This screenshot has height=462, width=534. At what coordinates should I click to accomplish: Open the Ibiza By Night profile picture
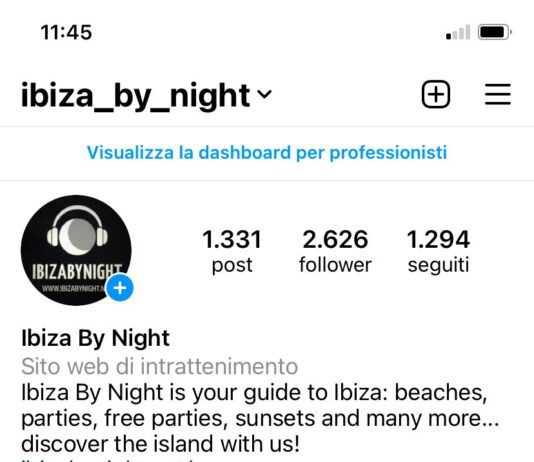pos(76,250)
